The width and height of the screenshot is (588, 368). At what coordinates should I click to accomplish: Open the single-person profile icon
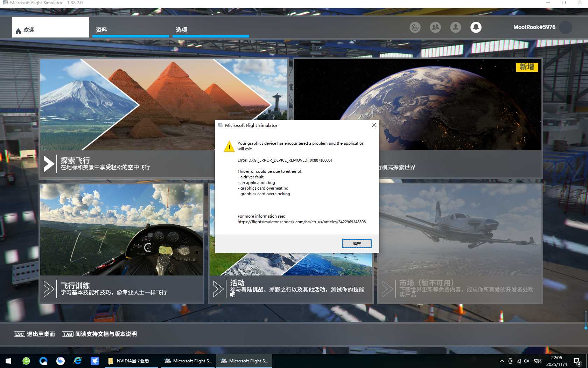click(x=455, y=27)
